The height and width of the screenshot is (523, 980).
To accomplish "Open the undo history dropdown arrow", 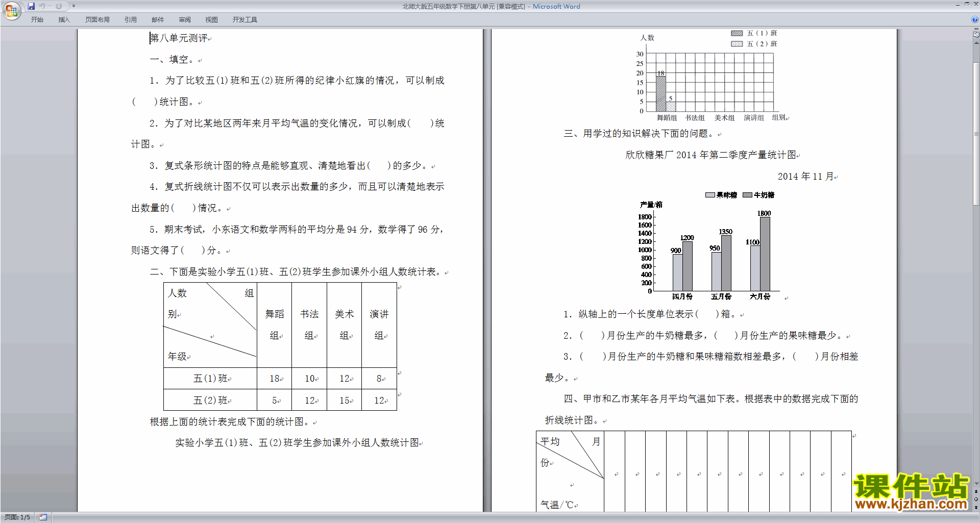I will click(50, 6).
